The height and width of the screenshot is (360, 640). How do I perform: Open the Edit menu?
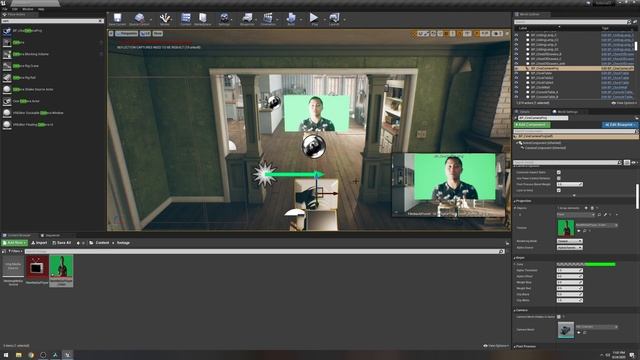[x=15, y=9]
